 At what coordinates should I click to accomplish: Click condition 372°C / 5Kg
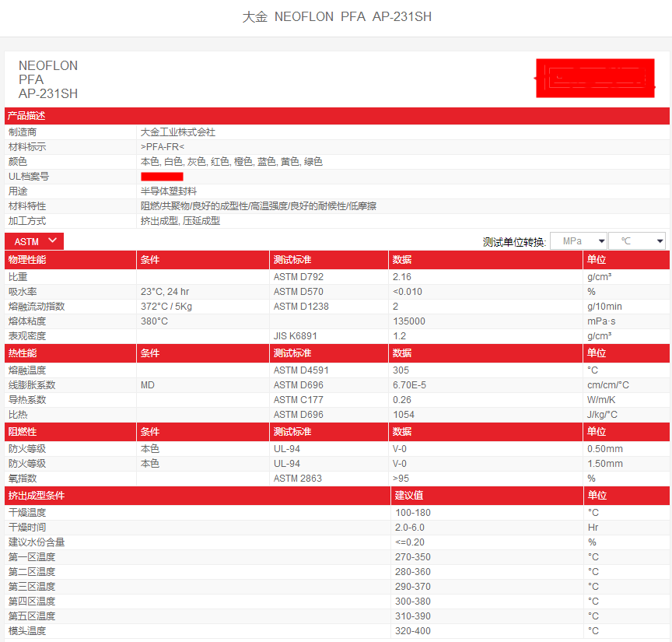click(166, 307)
